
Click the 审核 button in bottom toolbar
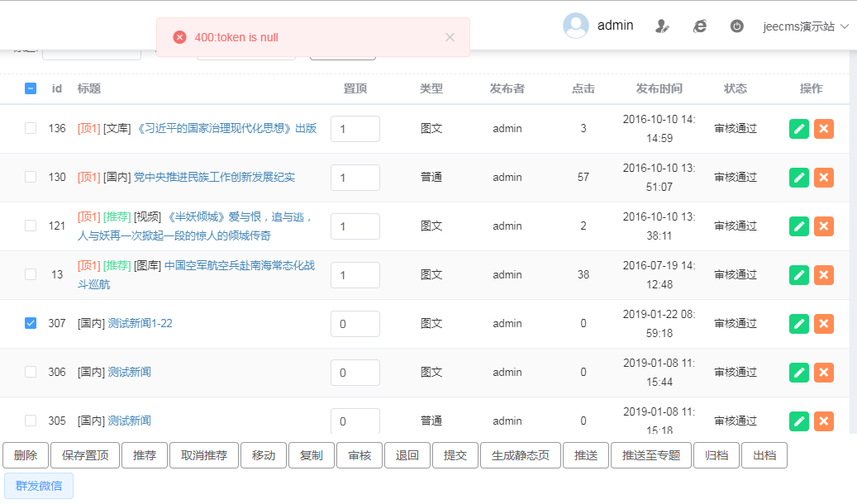pyautogui.click(x=359, y=456)
